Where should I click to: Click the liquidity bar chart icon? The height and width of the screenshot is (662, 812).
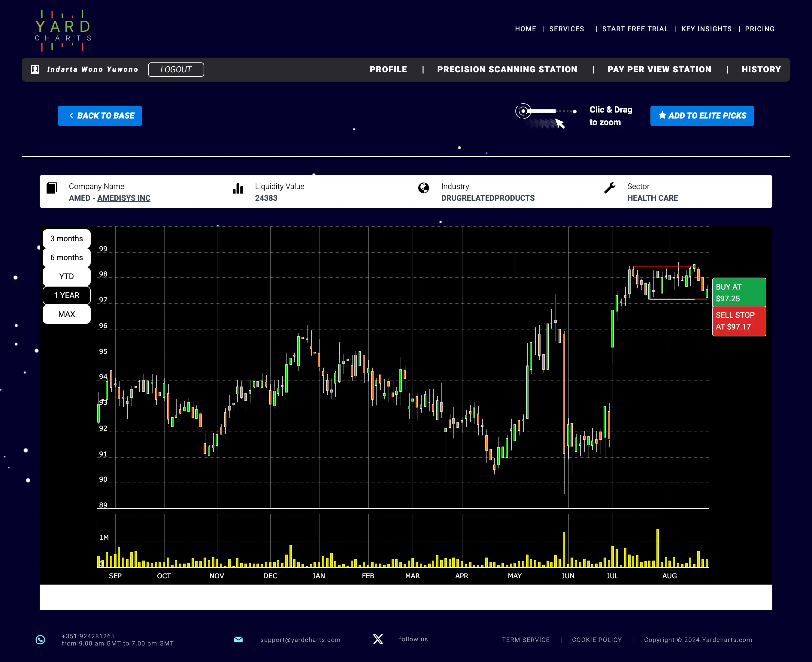238,188
